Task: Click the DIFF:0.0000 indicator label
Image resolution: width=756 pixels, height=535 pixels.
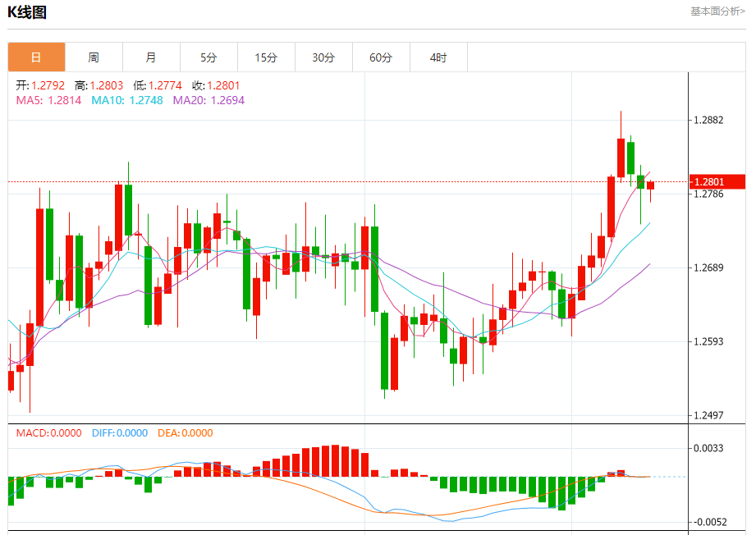Action: coord(120,432)
